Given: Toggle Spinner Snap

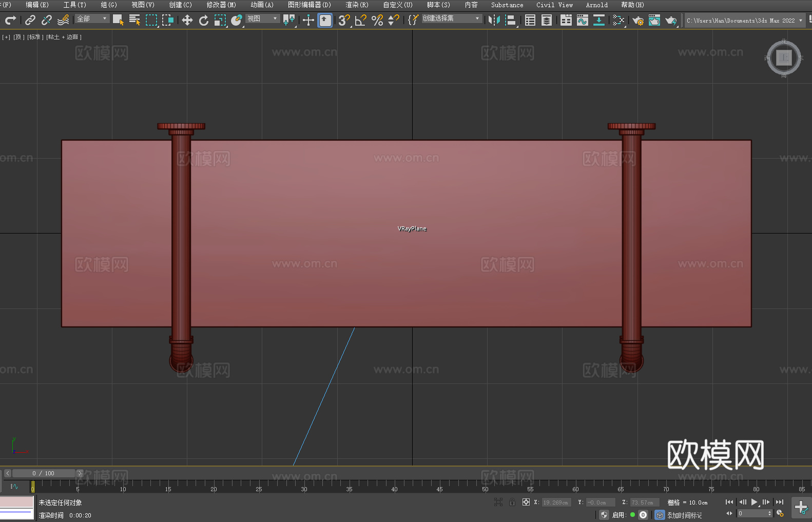Looking at the screenshot, I should click(x=394, y=20).
